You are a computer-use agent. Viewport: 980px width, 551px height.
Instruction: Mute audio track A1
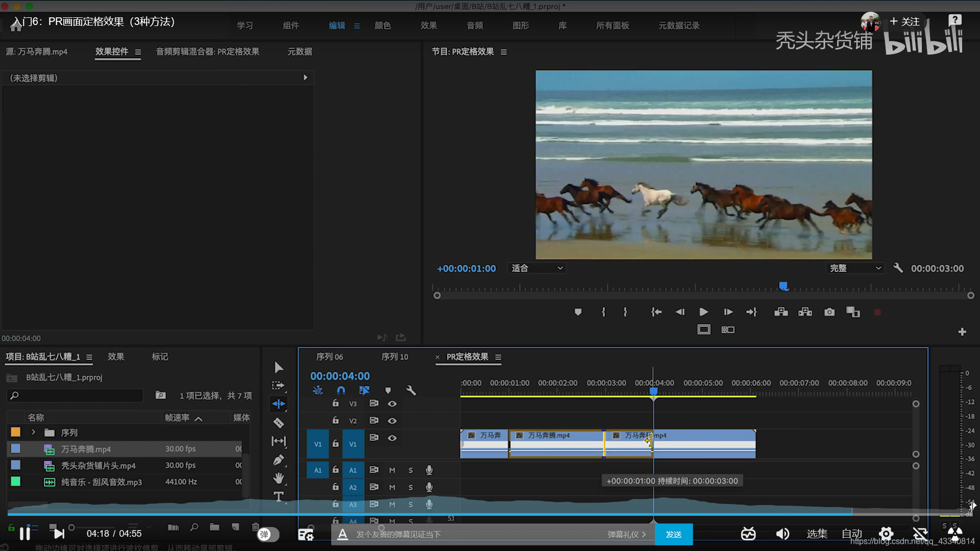coord(392,470)
